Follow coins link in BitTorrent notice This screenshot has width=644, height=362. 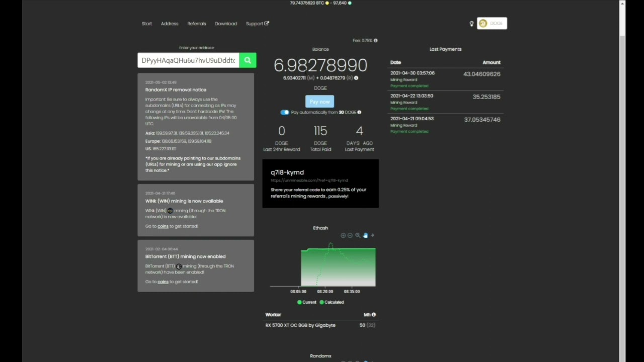163,282
